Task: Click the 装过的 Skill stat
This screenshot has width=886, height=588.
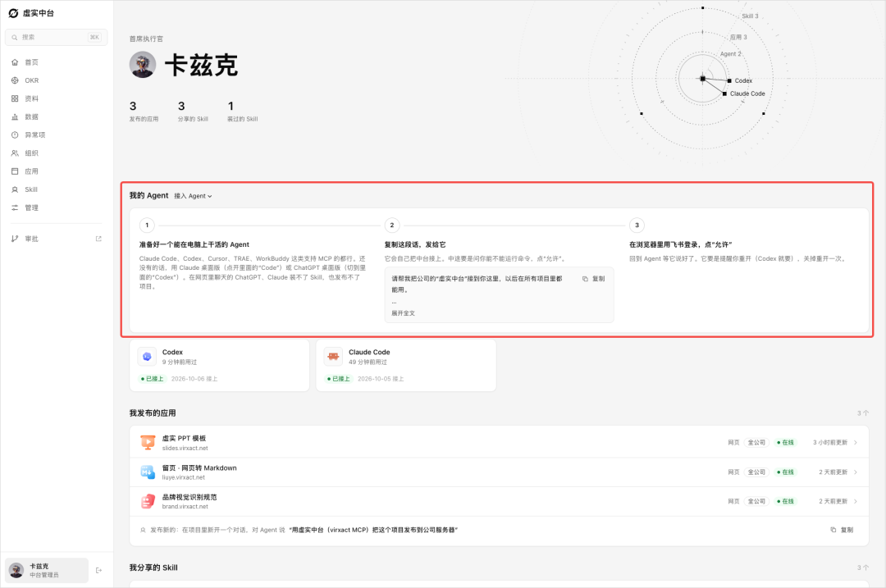Action: click(242, 112)
